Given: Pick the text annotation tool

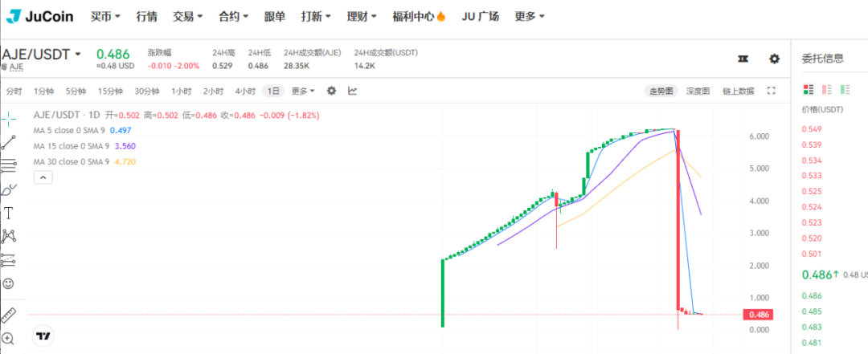Looking at the screenshot, I should click(9, 213).
